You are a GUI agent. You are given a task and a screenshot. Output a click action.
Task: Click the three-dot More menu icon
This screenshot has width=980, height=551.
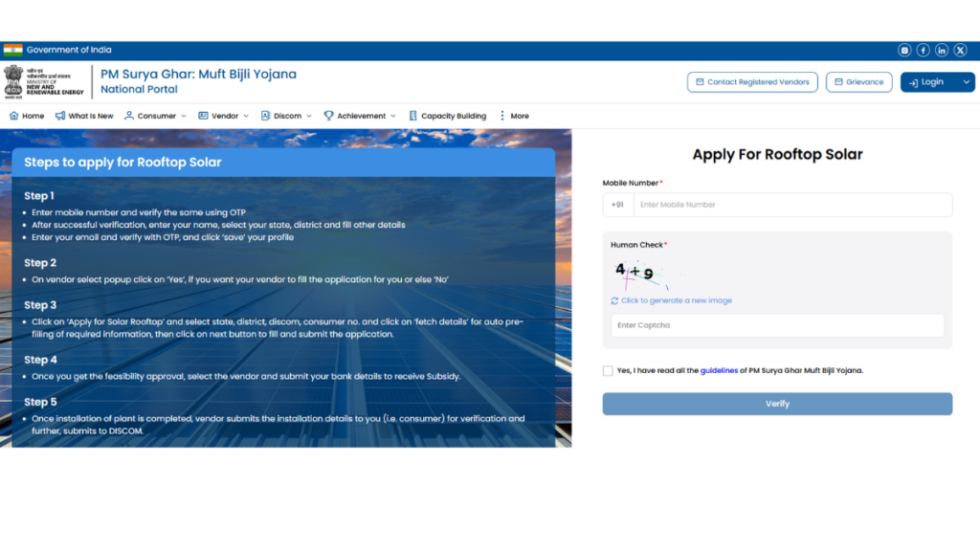(502, 116)
